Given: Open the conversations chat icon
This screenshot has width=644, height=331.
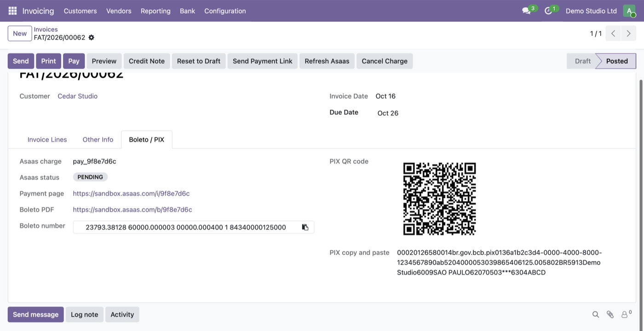Looking at the screenshot, I should coord(527,11).
